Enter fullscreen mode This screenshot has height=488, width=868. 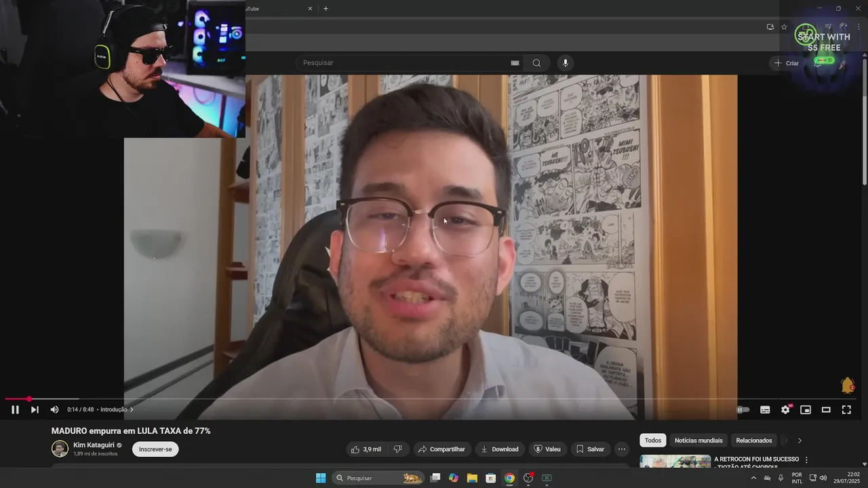pos(846,409)
